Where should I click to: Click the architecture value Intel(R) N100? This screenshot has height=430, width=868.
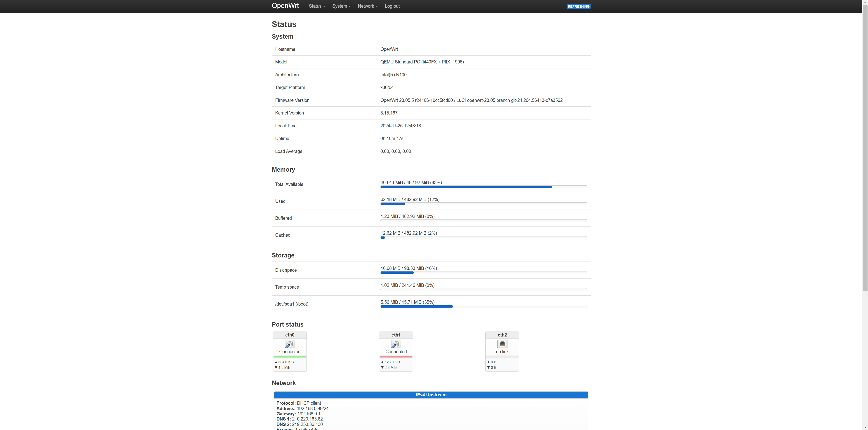(393, 75)
